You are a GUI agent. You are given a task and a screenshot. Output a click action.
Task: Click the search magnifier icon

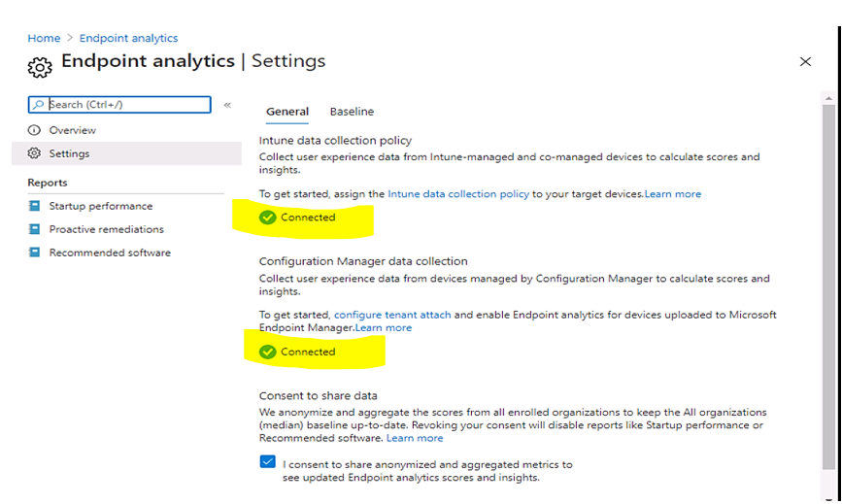38,105
